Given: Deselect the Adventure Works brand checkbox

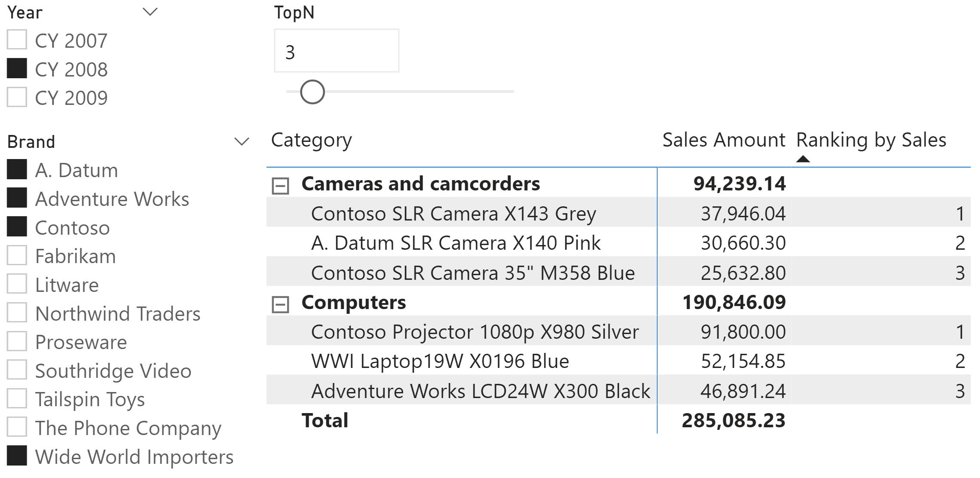Looking at the screenshot, I should pos(17,198).
